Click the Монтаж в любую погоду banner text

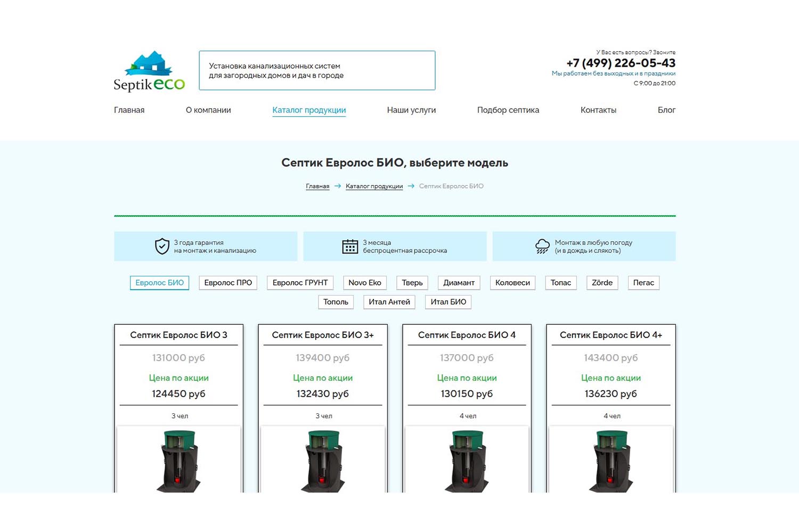click(x=593, y=247)
